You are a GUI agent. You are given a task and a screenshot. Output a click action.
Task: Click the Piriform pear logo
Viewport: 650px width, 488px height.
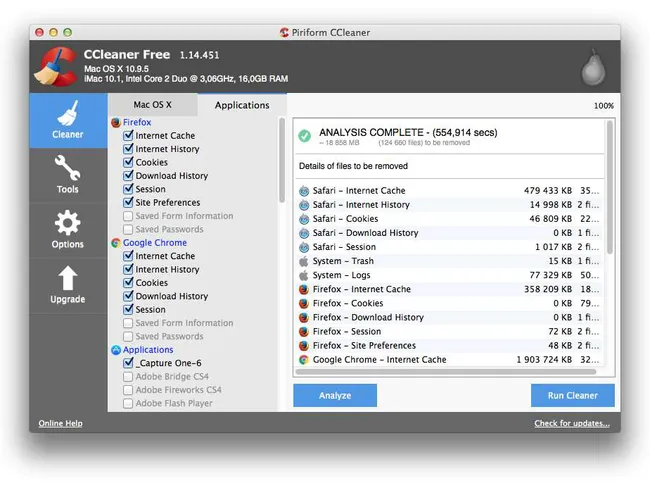click(x=593, y=66)
